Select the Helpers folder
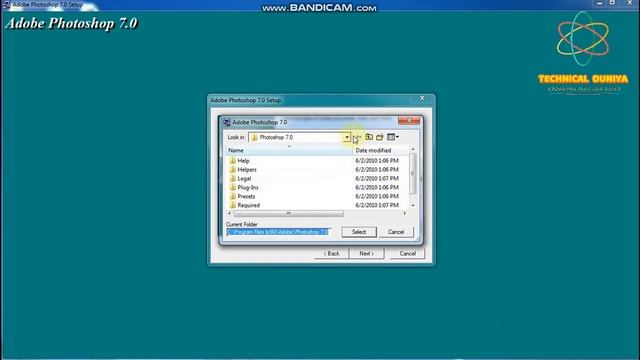Viewport: 640px width, 360px height. click(x=247, y=170)
